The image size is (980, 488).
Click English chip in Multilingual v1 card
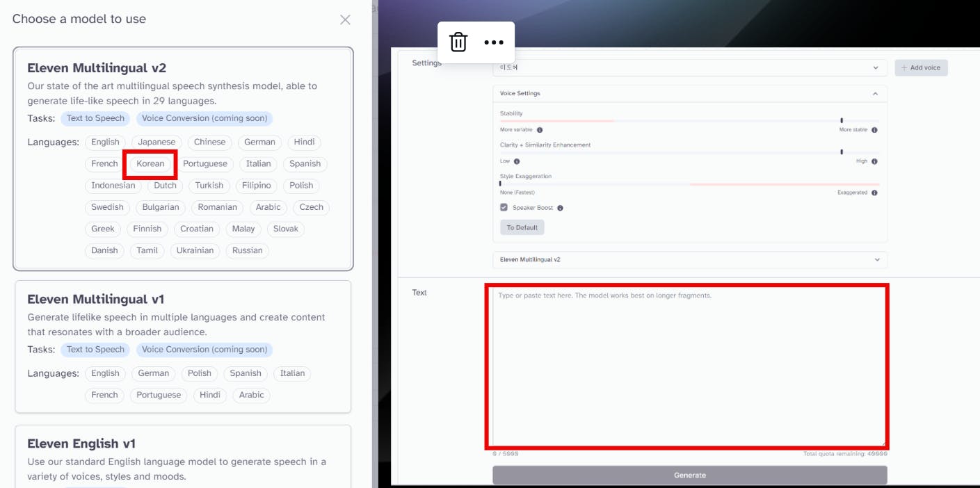(x=105, y=373)
